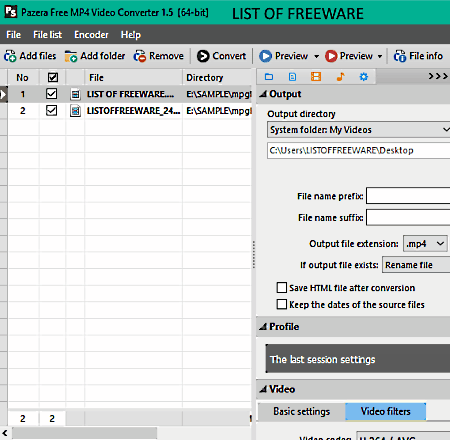Screen dimensions: 450x440
Task: Open the audio music note panel icon
Action: coord(340,77)
